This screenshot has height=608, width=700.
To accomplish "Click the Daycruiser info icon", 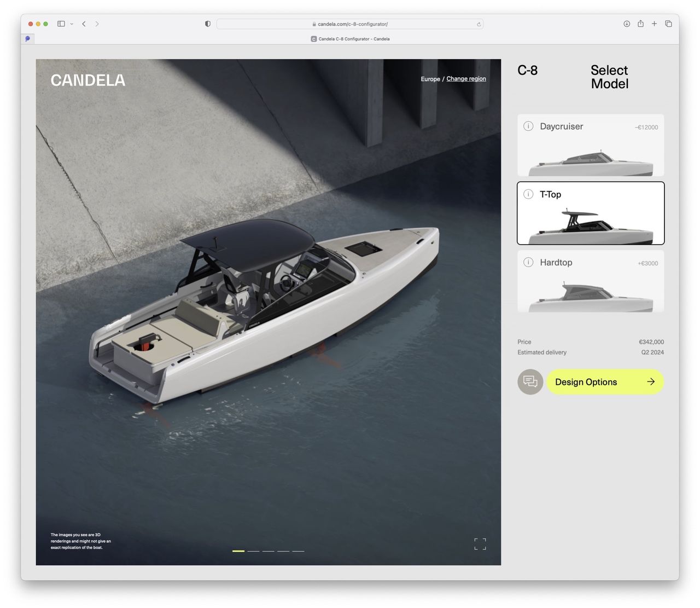I will pos(528,126).
